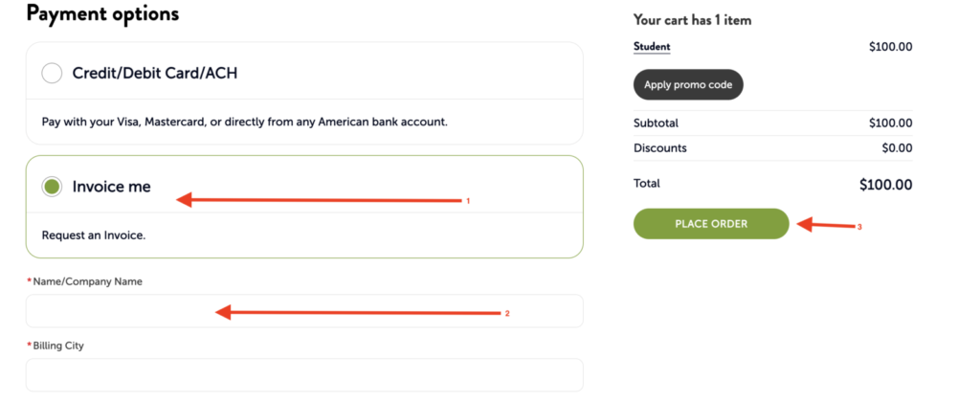Viewport: 980px width, 402px height.
Task: Open the Student cart item link
Action: (x=652, y=46)
